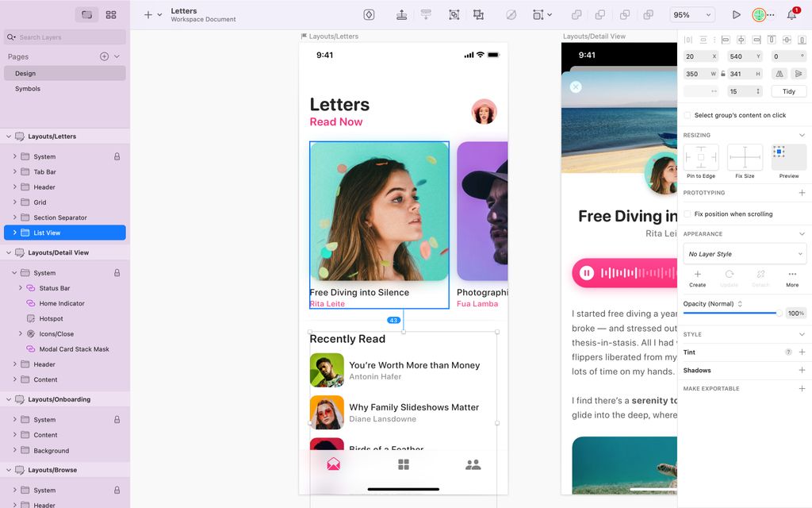Collapse the Layouts/Detail View System group
The width and height of the screenshot is (812, 508).
click(x=14, y=272)
